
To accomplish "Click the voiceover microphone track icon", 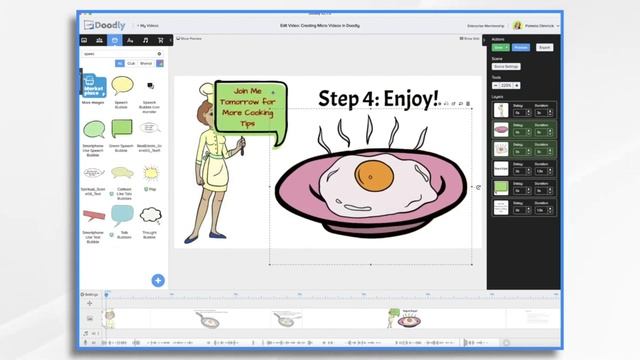I will pyautogui.click(x=86, y=342).
